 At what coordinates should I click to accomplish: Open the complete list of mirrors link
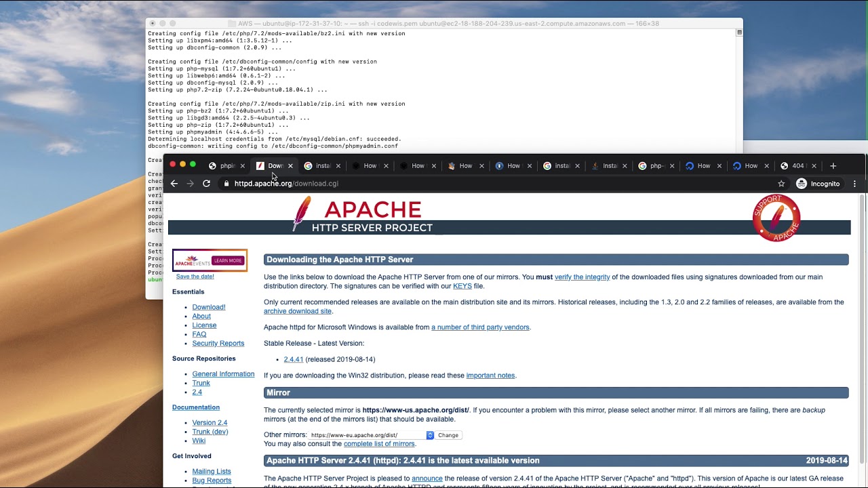pos(379,444)
